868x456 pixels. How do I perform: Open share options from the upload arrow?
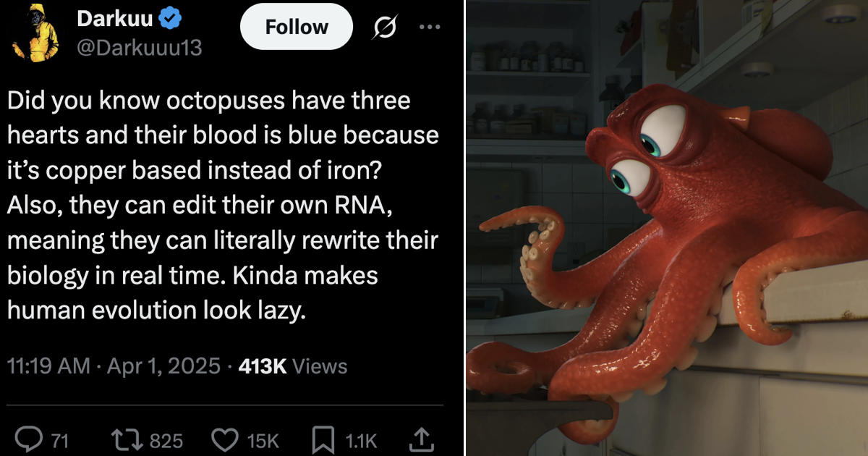point(422,438)
